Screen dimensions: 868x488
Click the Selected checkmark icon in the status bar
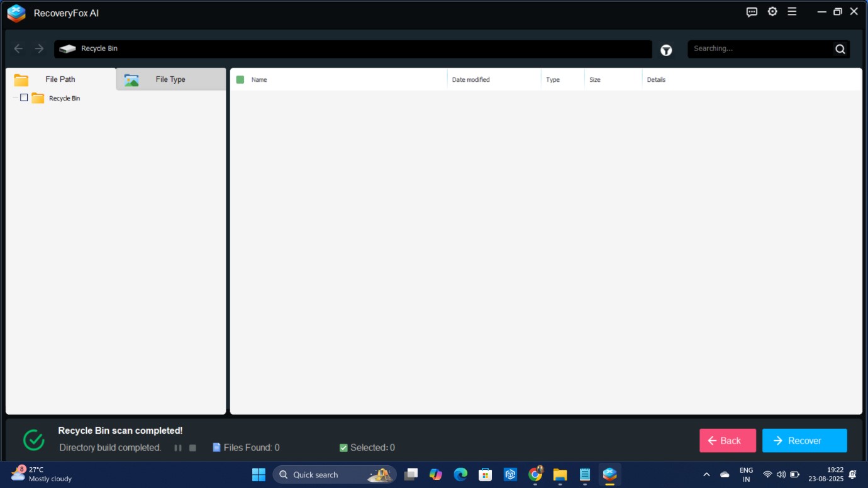343,448
